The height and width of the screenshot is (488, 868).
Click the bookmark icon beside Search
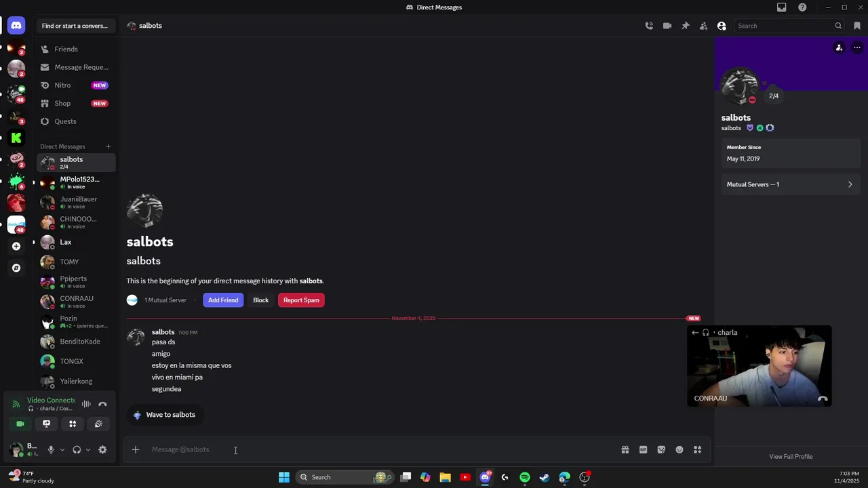[x=857, y=26]
